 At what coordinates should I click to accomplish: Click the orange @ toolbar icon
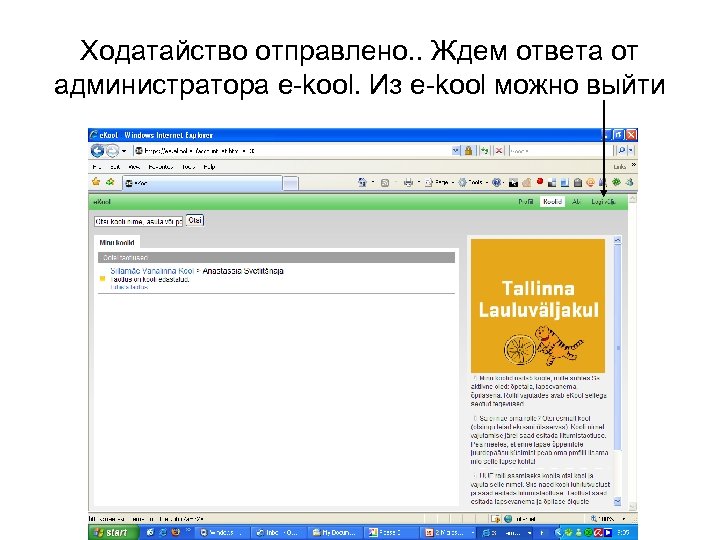point(591,183)
